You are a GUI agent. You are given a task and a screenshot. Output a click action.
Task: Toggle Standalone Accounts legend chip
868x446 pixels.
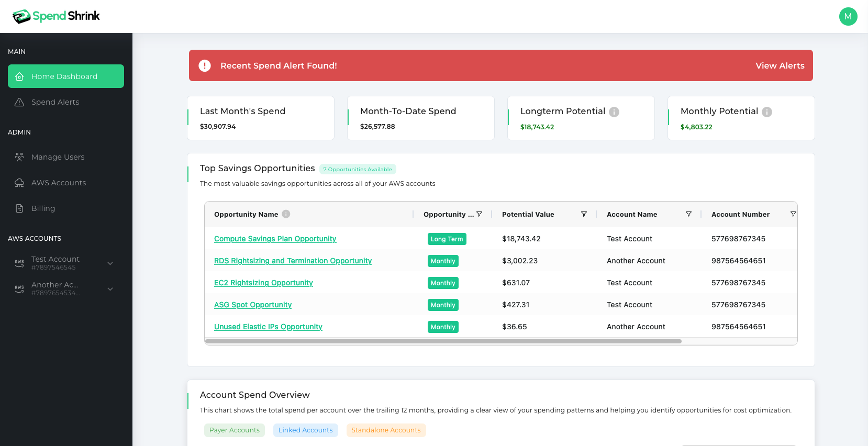[386, 430]
